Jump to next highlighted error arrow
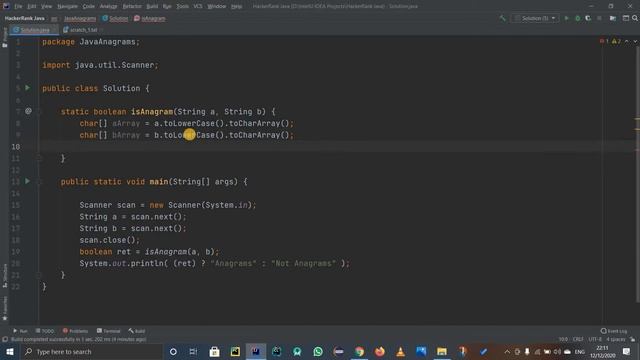The width and height of the screenshot is (640, 360). point(635,41)
